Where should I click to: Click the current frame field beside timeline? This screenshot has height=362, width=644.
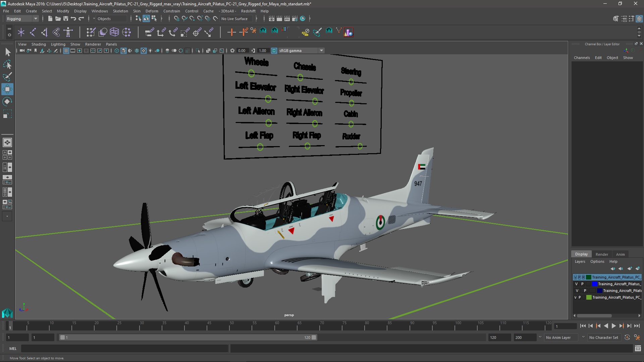click(565, 326)
